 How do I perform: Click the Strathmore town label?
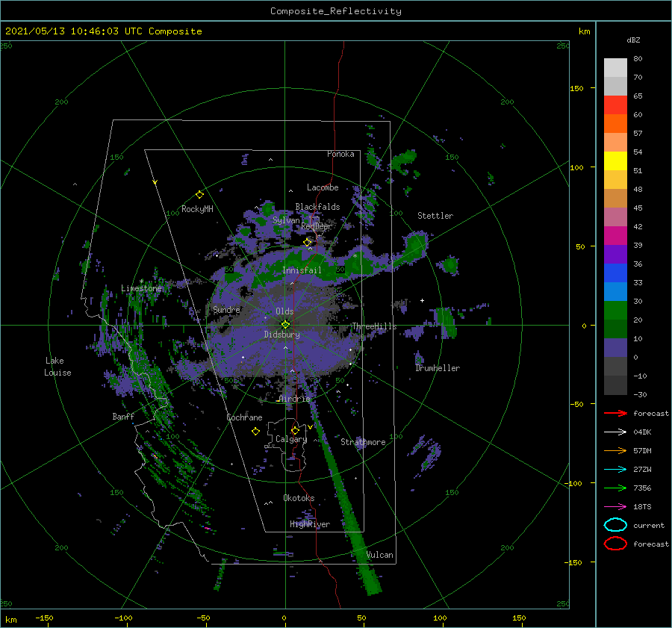coord(363,442)
